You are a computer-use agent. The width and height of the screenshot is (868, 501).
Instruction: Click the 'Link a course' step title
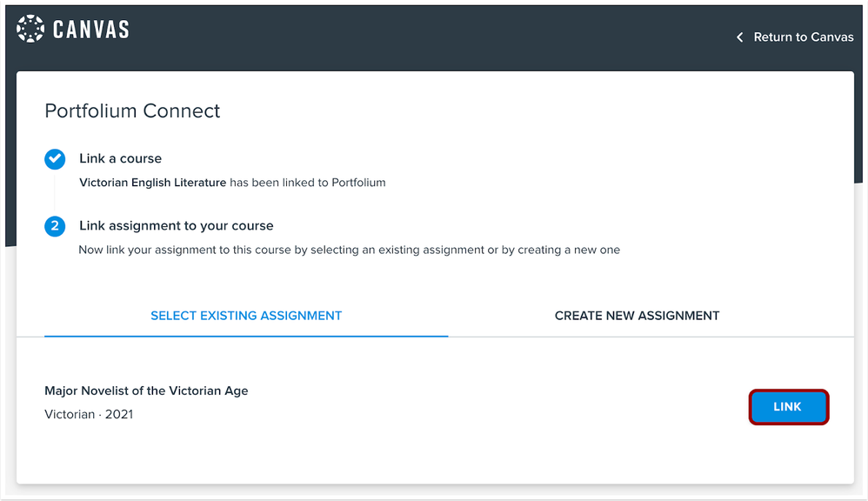point(121,158)
